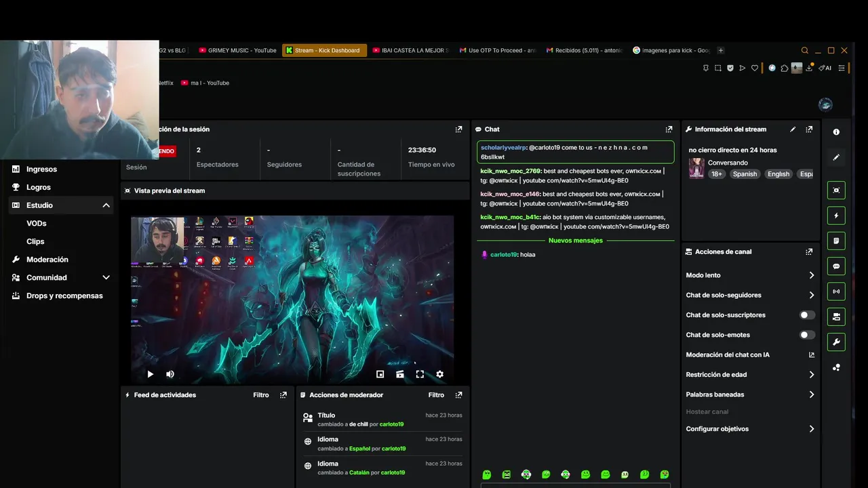Viewport: 868px width, 488px height.
Task: Open the user profile avatar
Action: point(825,104)
